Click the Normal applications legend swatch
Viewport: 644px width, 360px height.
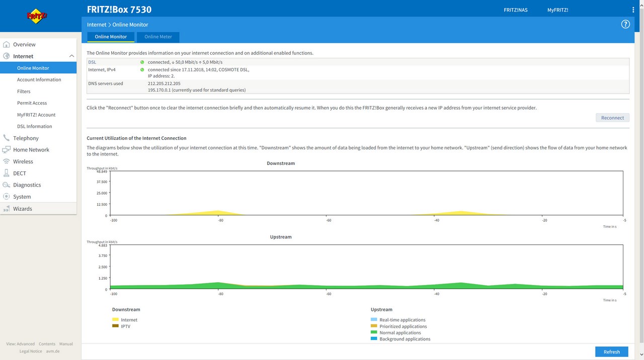374,332
